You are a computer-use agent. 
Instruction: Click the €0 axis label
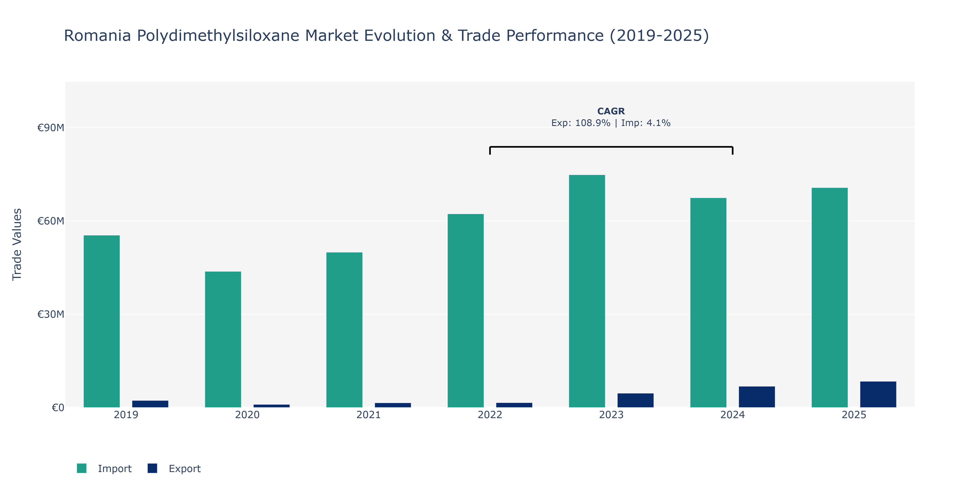[x=58, y=408]
